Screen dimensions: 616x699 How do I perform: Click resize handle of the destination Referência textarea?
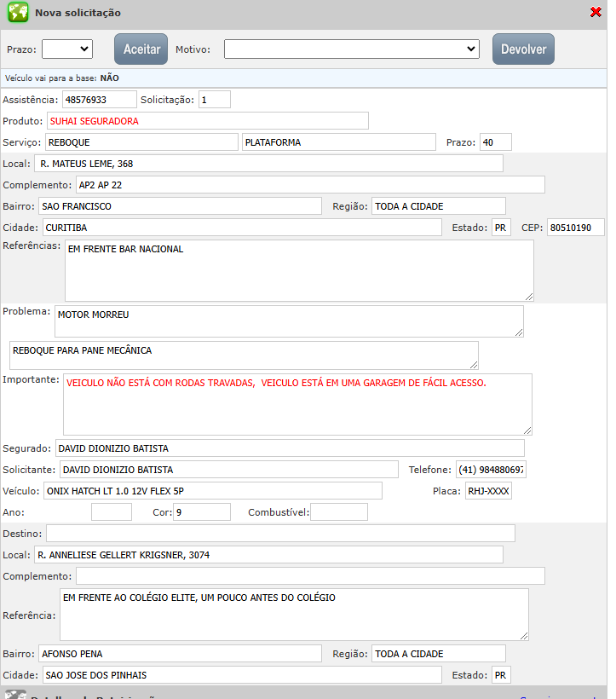[x=524, y=636]
